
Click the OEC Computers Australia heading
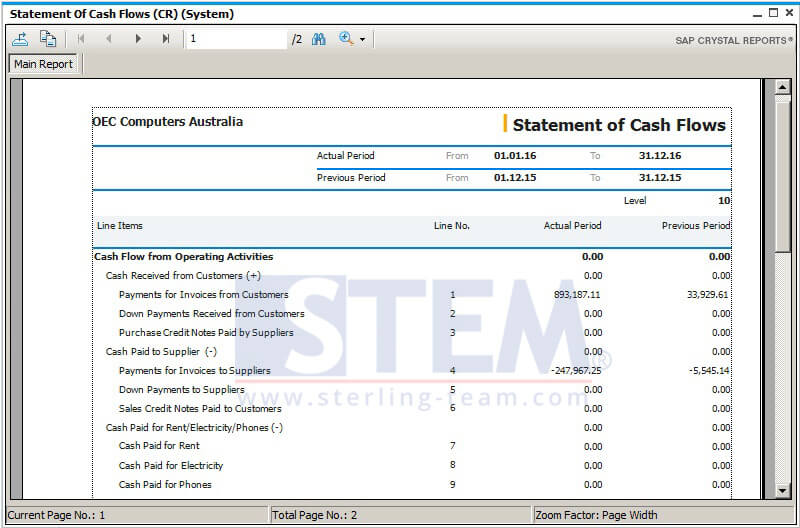[x=167, y=122]
